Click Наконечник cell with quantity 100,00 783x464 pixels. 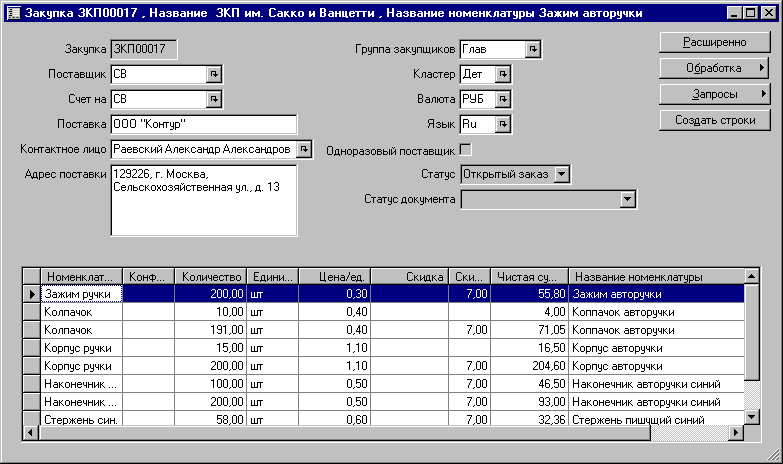click(x=81, y=384)
